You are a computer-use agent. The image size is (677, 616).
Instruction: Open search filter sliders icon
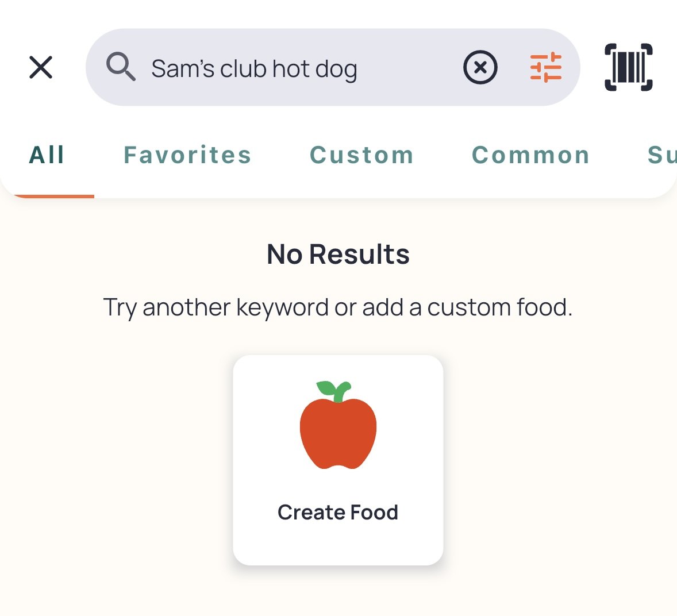(546, 67)
